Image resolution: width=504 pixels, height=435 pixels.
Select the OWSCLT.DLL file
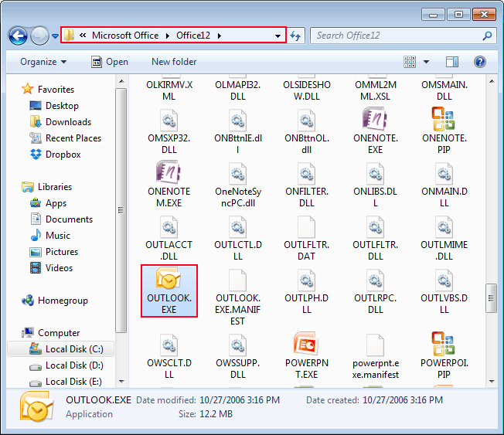(169, 356)
